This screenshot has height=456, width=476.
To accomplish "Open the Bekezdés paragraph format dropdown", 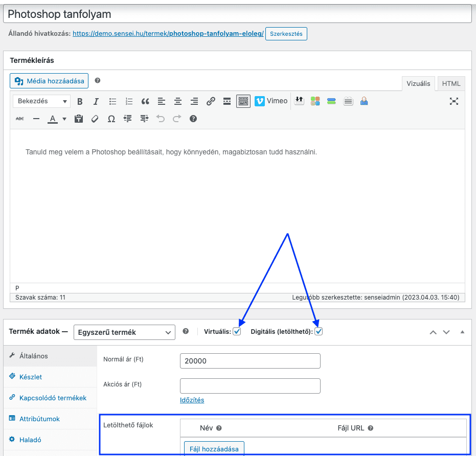I will [x=41, y=101].
